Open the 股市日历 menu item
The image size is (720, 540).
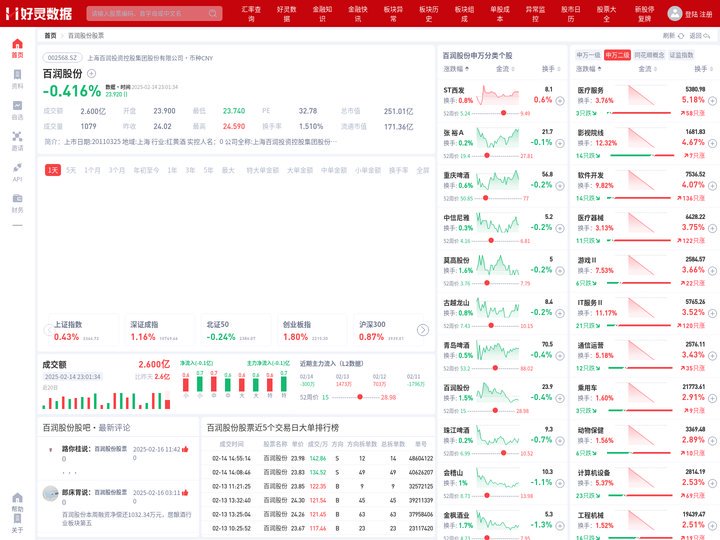[571, 14]
